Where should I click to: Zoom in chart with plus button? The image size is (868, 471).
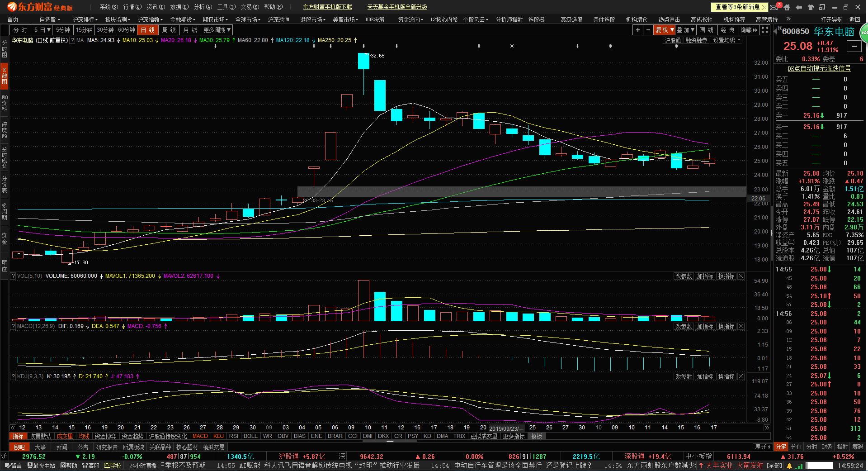[x=637, y=30]
